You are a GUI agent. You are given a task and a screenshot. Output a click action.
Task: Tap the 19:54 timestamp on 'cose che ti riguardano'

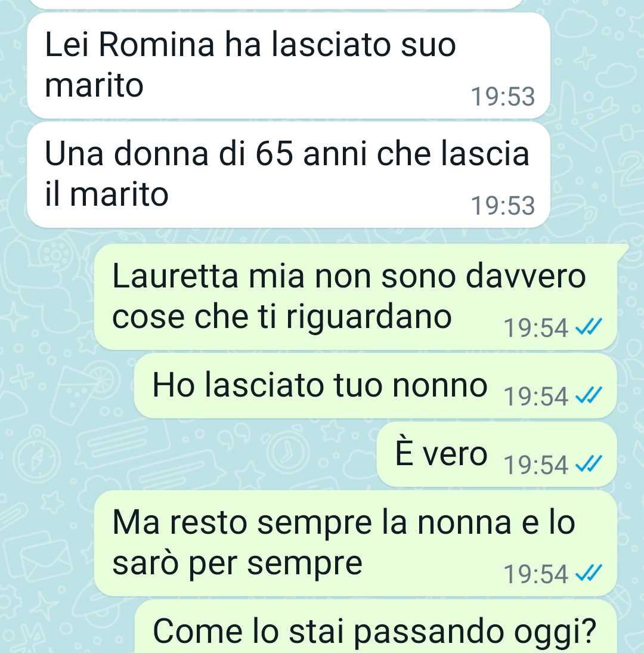click(535, 328)
